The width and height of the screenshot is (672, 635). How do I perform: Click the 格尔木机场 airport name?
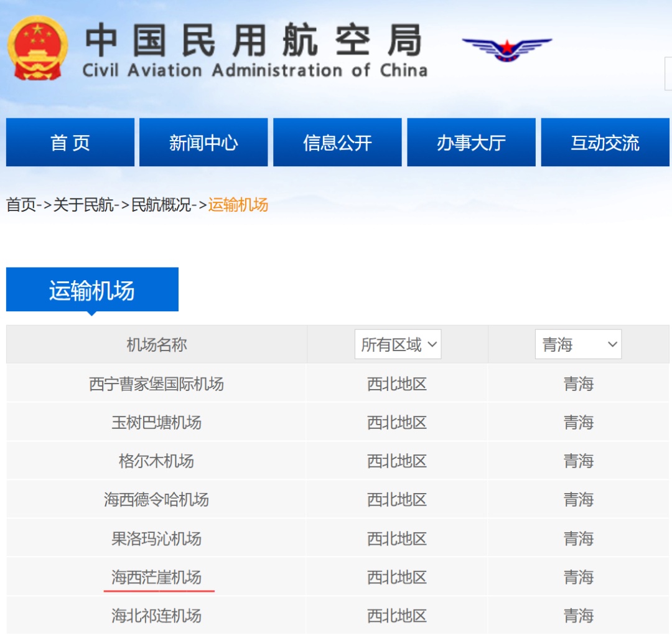(155, 461)
